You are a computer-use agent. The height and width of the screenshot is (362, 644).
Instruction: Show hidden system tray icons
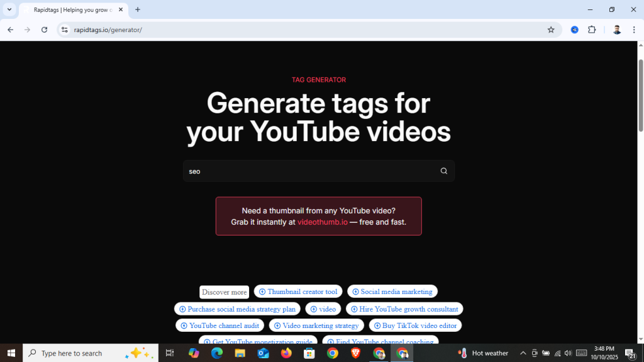pos(523,353)
